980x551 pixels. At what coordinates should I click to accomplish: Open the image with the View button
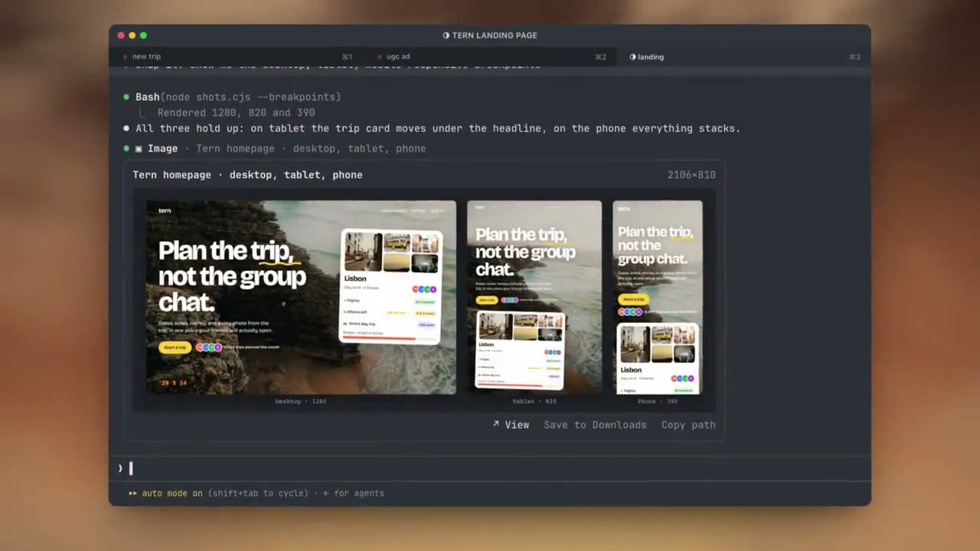[511, 425]
